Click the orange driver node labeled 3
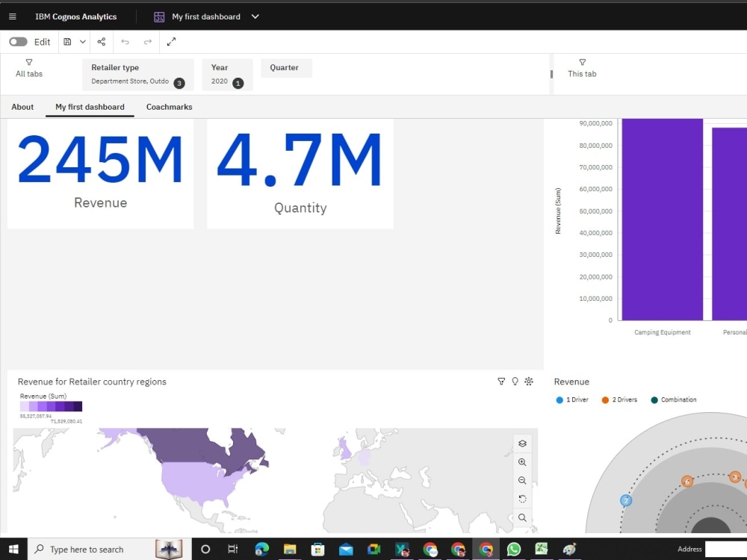Screen dimensions: 747x560 pyautogui.click(x=734, y=476)
